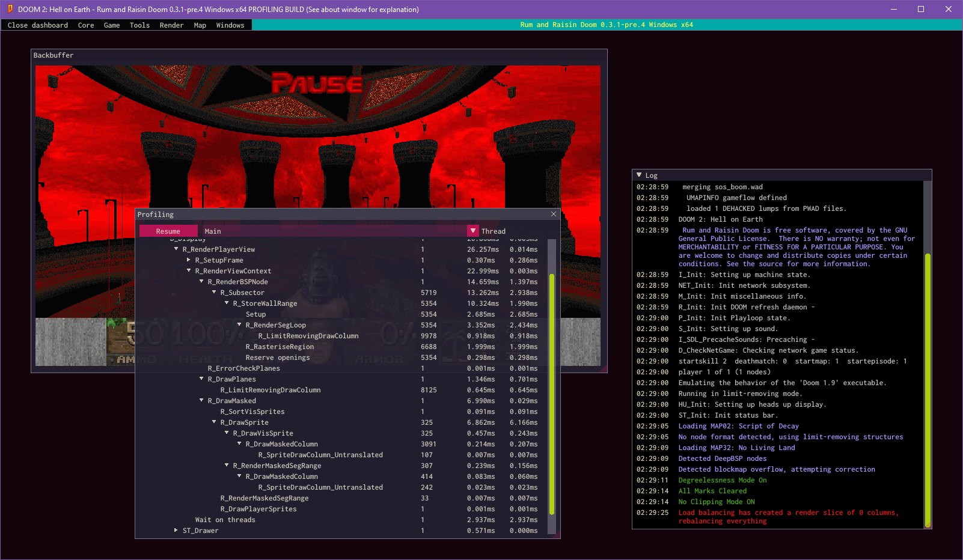Screen dimensions: 963x560
Task: Click the Close dashboard menu item
Action: (38, 25)
